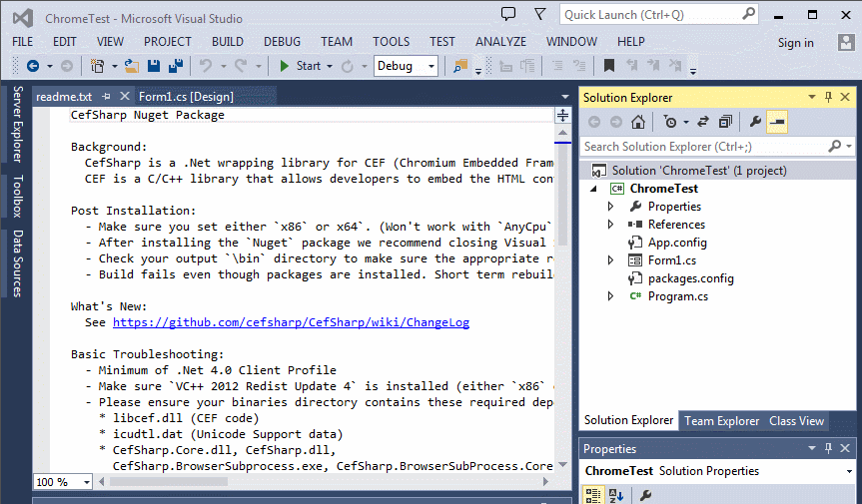Select App.config in Solution Explorer

click(677, 243)
